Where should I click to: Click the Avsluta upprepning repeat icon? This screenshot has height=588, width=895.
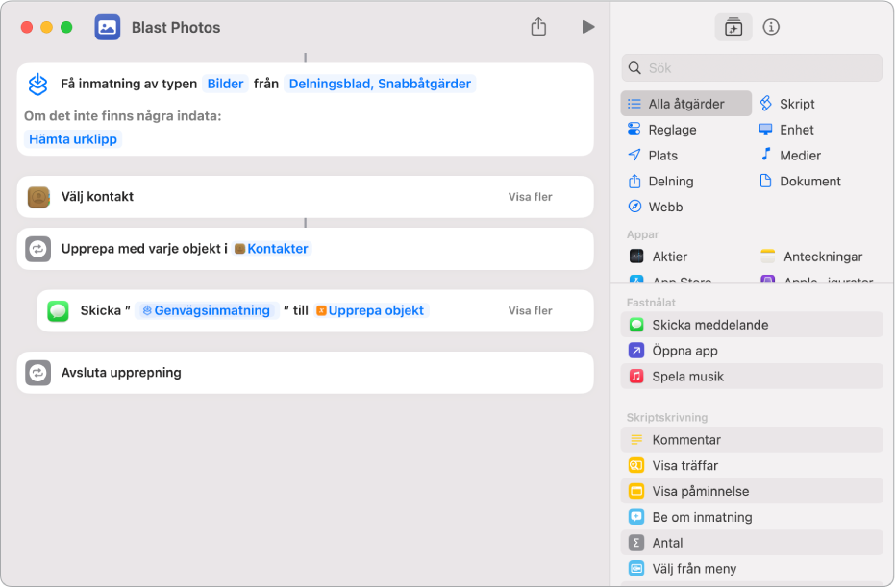click(x=37, y=373)
